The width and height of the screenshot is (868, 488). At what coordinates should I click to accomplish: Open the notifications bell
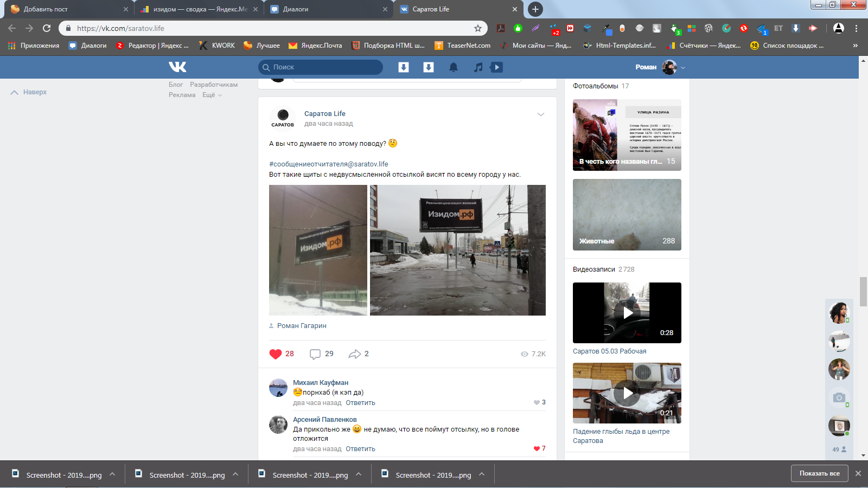(x=454, y=67)
